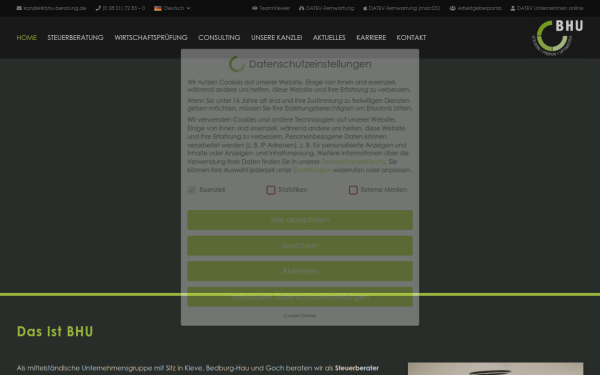
Task: Open the KARRIERE menu
Action: point(371,38)
